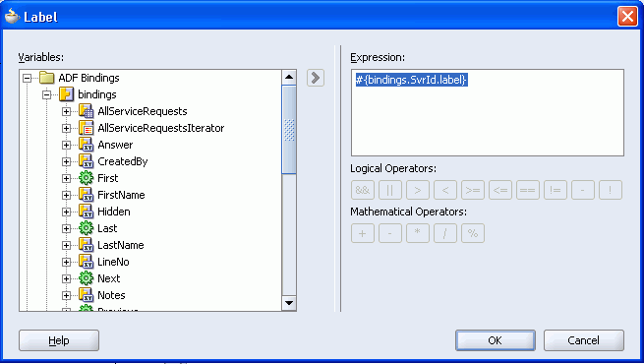Expand the Notes node
644x364 pixels.
(x=66, y=295)
